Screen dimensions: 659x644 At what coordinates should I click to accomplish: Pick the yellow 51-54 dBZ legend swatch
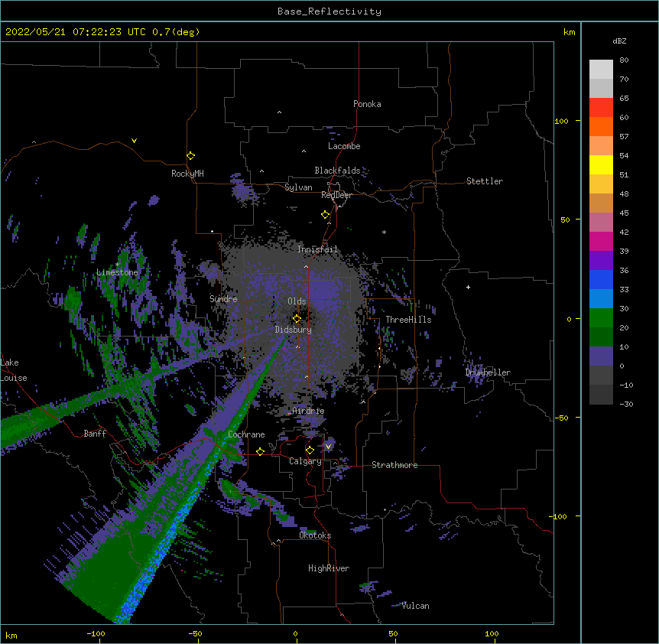tap(601, 164)
